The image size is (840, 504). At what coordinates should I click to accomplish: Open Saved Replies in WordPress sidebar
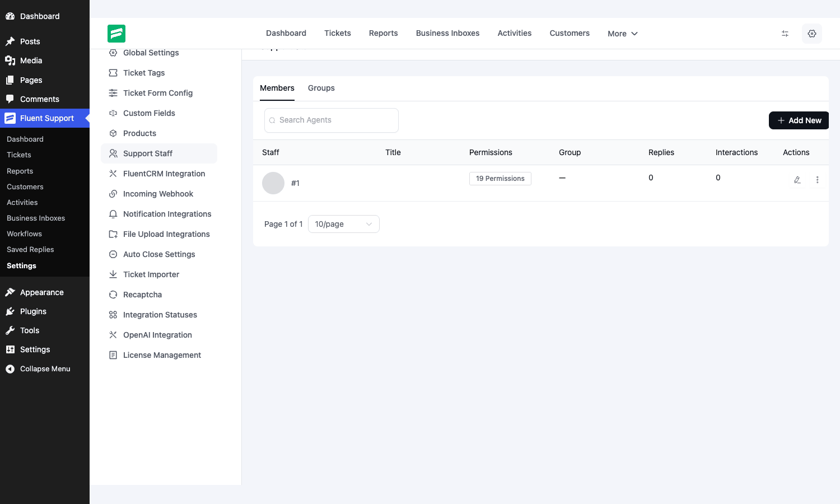click(30, 250)
